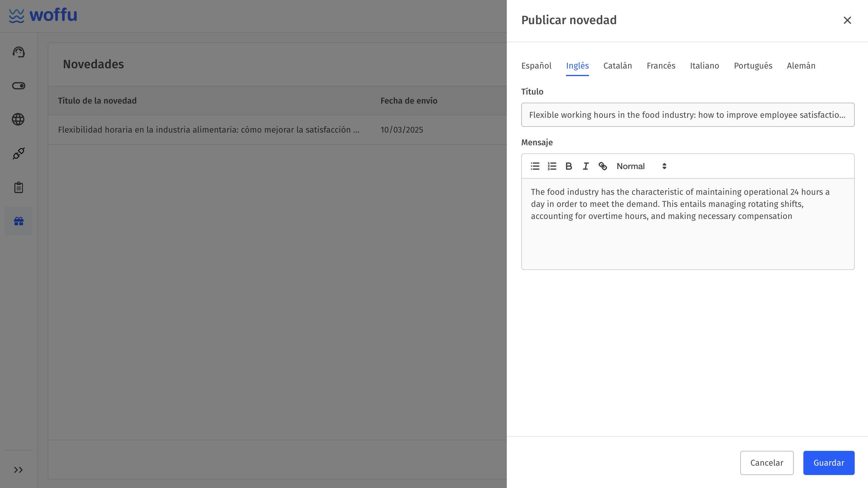Click the Novedades page heading
Viewport: 868px width, 488px height.
(x=93, y=64)
